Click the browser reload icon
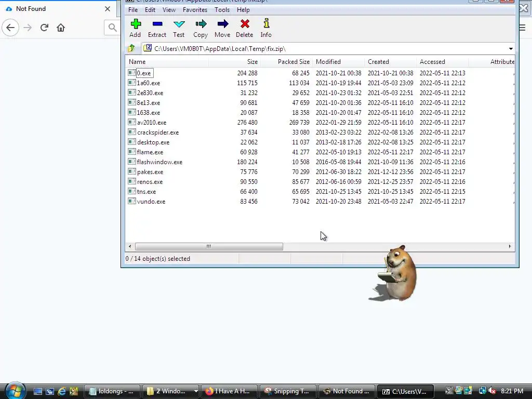532x399 pixels. click(44, 28)
